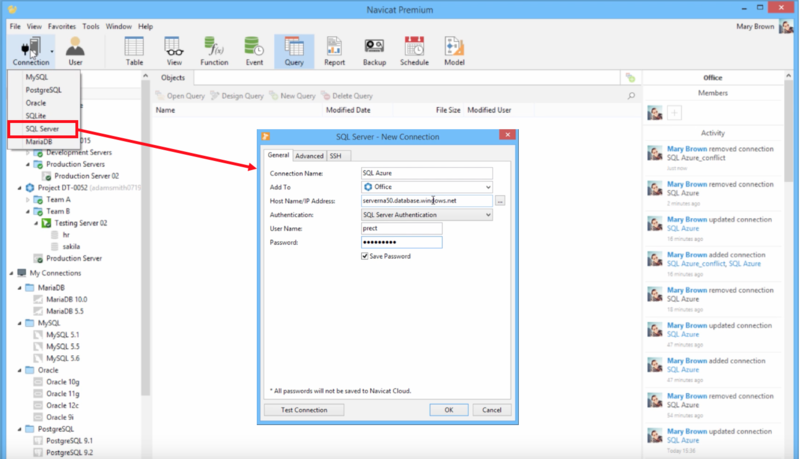Open the Authentication combo box
The image size is (800, 459).
click(x=427, y=215)
